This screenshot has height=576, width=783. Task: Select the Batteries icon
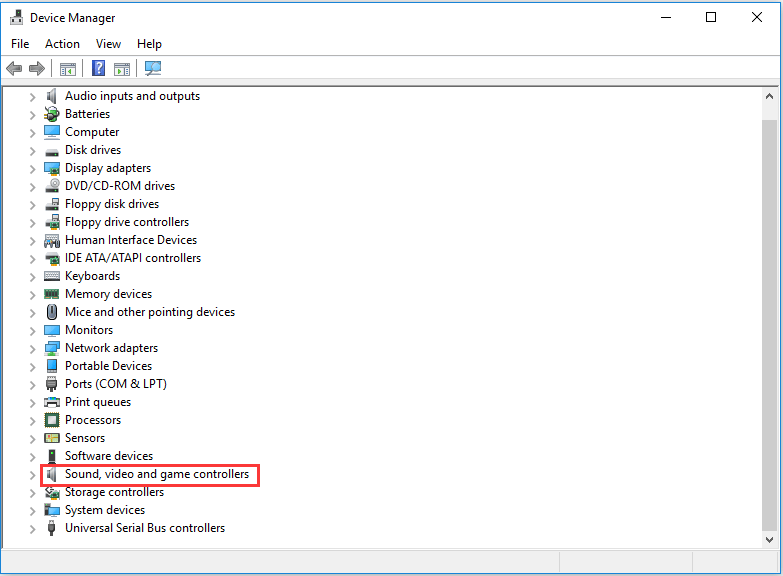pos(51,114)
